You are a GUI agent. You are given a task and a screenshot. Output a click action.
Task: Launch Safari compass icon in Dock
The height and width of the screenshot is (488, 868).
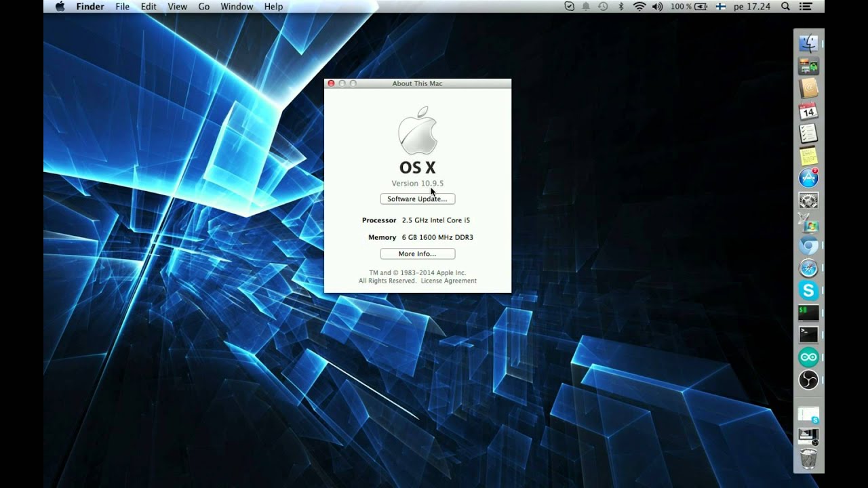(808, 268)
